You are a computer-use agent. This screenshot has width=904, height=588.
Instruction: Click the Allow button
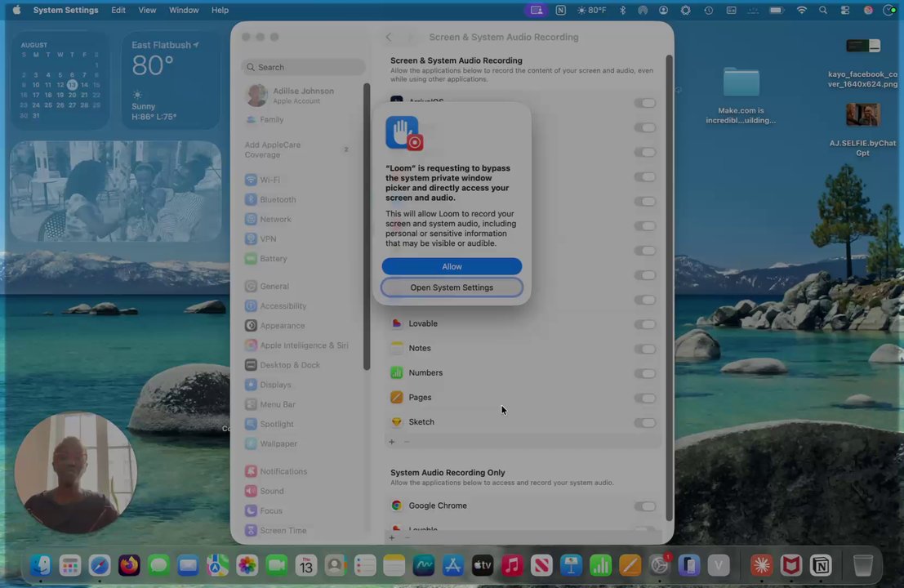pyautogui.click(x=452, y=266)
